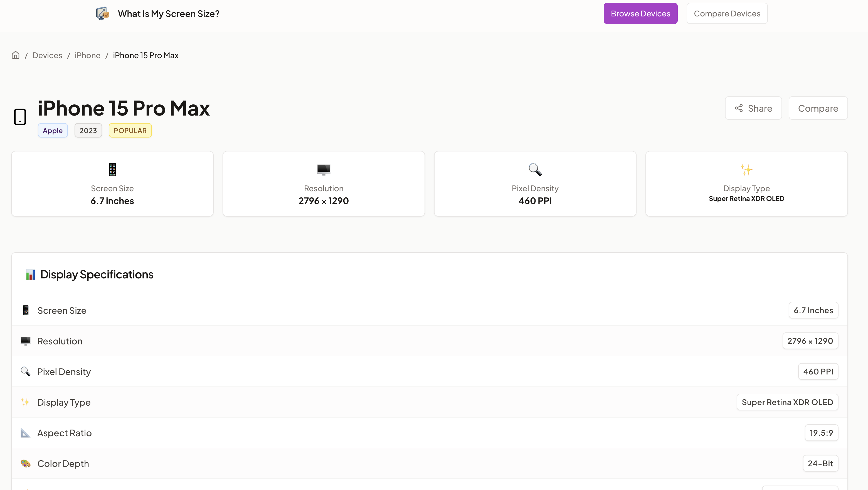
Task: Click the 2796 × 1290 value pill
Action: [x=810, y=341]
